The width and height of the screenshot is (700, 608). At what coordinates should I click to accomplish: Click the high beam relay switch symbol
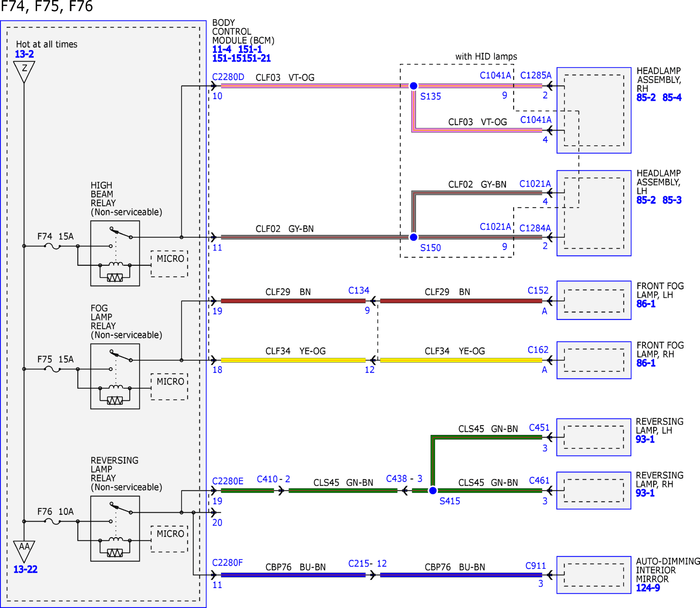coord(121,233)
